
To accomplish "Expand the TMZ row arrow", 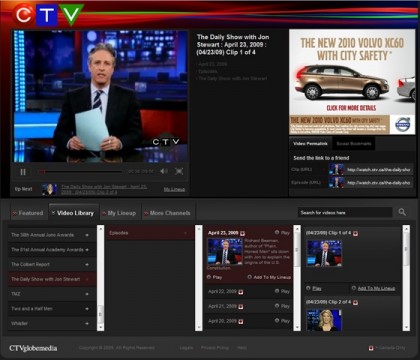I will pos(87,294).
